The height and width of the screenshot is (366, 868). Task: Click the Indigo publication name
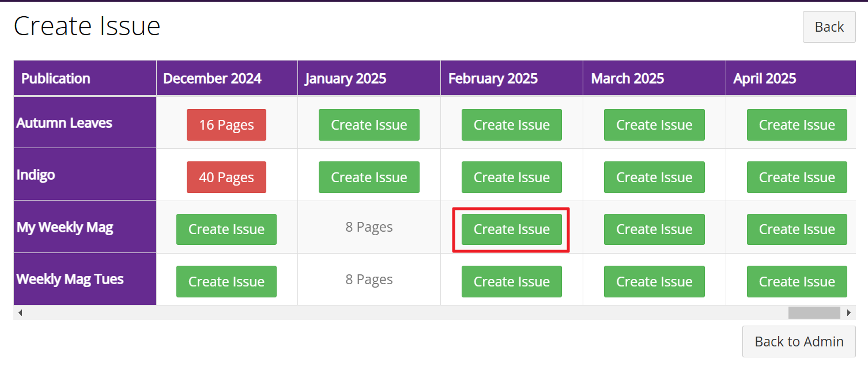tap(36, 175)
